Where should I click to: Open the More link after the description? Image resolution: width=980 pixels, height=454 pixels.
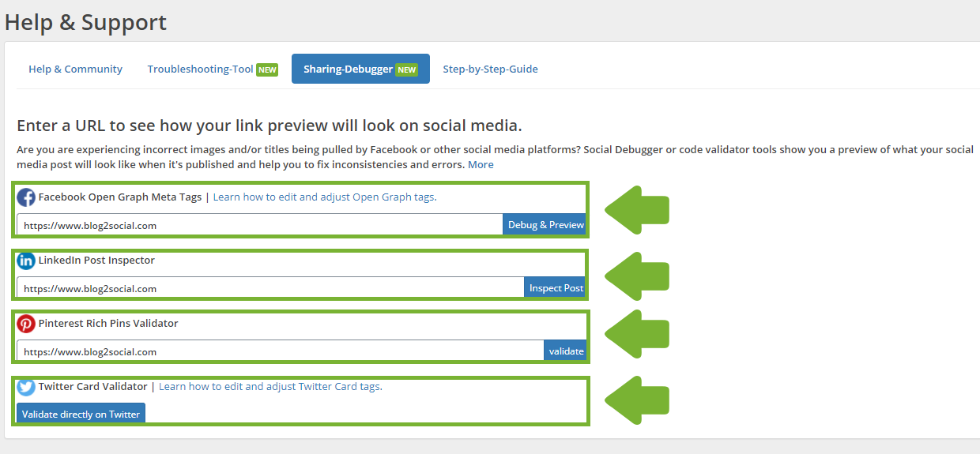click(x=481, y=164)
